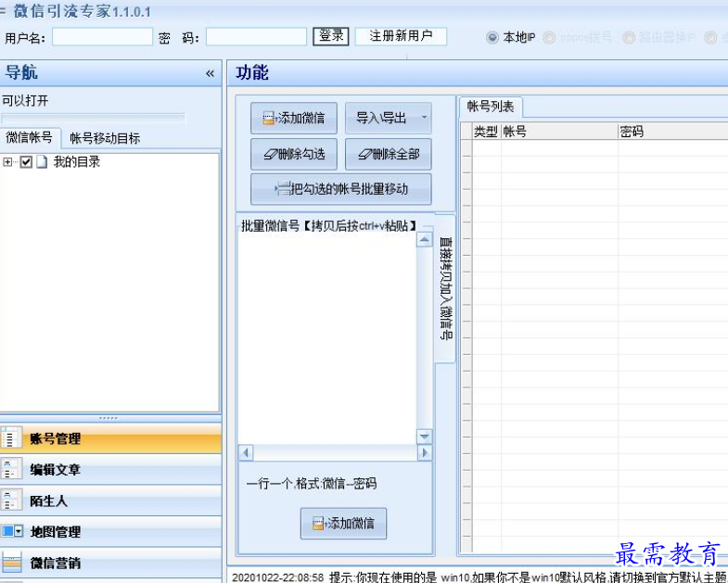Click the 密码 column header
This screenshot has height=583, width=728.
[672, 132]
